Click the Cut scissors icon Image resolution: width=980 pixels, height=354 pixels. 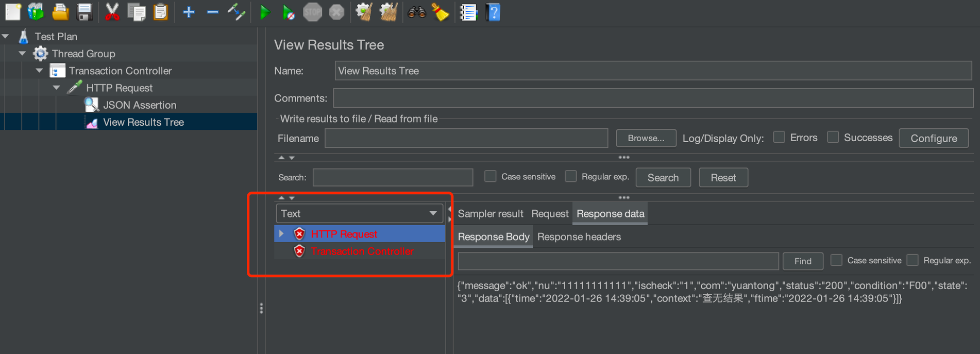pos(111,12)
